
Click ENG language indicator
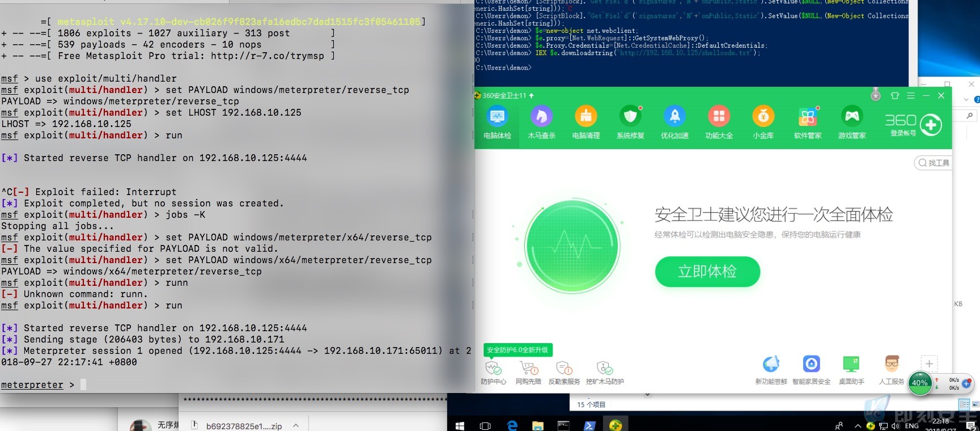(x=912, y=426)
